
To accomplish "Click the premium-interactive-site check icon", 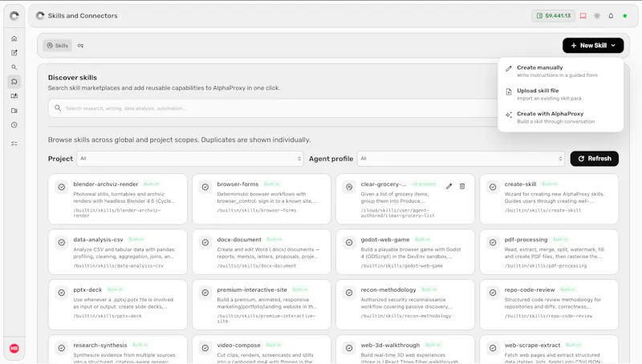I will point(205,293).
